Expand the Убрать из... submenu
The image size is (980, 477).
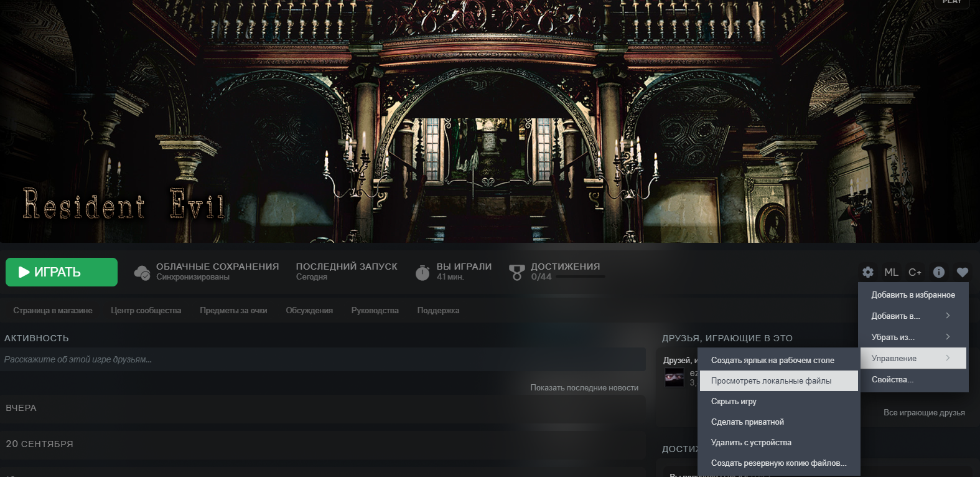913,337
